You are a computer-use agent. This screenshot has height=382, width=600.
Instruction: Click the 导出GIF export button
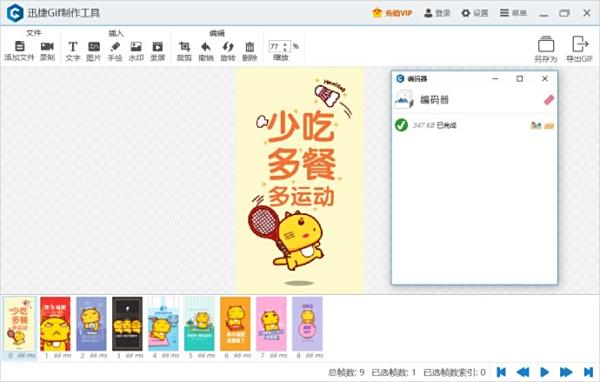[x=579, y=49]
